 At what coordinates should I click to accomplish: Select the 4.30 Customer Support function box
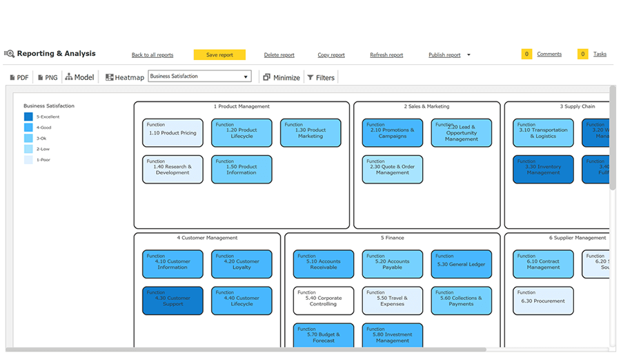click(x=172, y=301)
